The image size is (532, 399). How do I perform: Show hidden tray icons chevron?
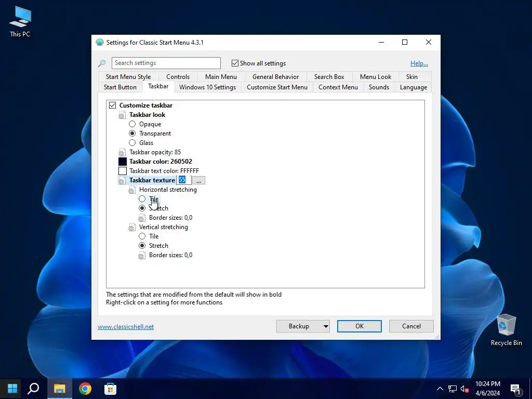440,389
